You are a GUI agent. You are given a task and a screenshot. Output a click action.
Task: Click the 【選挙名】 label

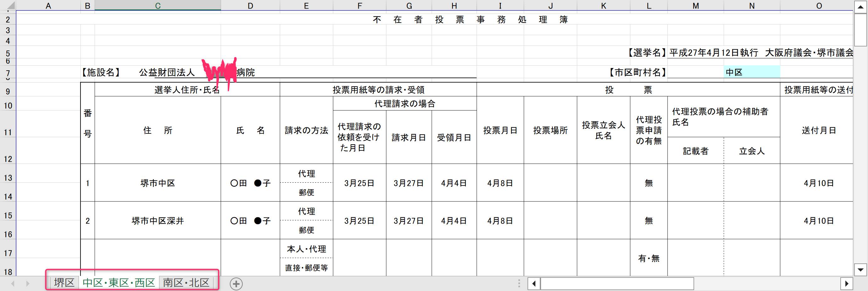coord(647,53)
